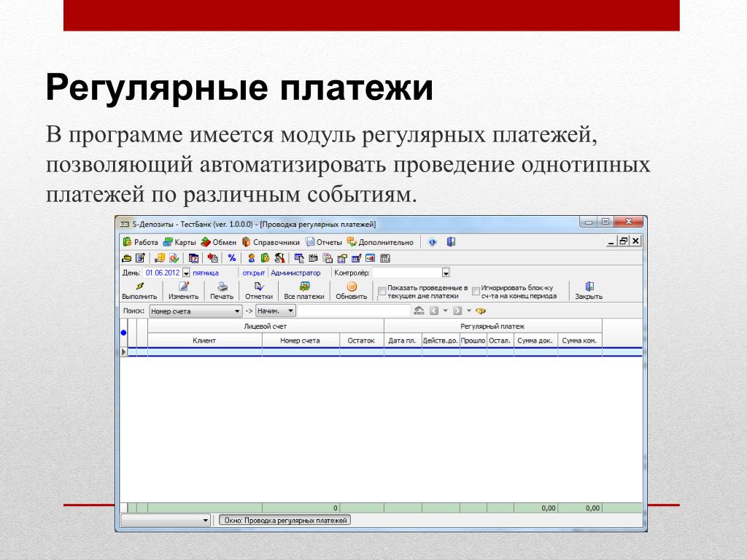Click the 'Сумма док.' column header

[535, 341]
